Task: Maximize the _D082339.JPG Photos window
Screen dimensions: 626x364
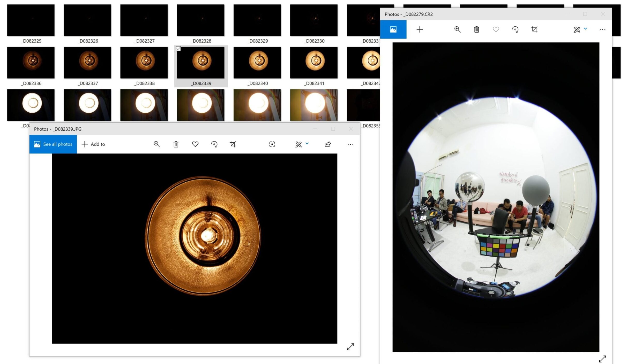Action: pyautogui.click(x=333, y=129)
